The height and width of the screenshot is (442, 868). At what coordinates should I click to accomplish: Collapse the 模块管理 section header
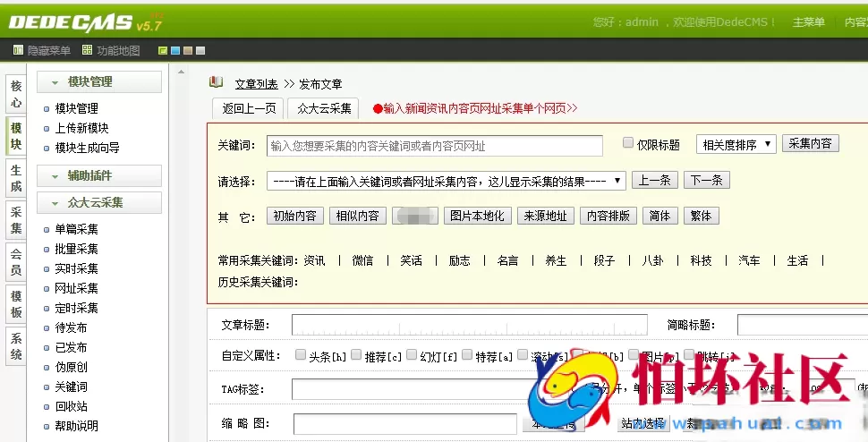click(x=99, y=82)
